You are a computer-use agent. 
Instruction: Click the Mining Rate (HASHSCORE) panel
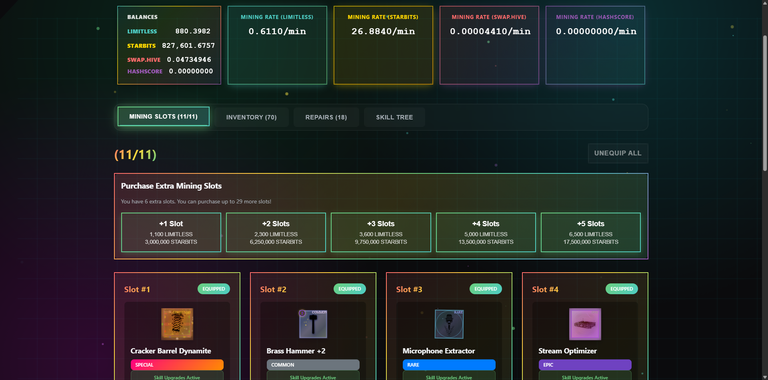[595, 45]
